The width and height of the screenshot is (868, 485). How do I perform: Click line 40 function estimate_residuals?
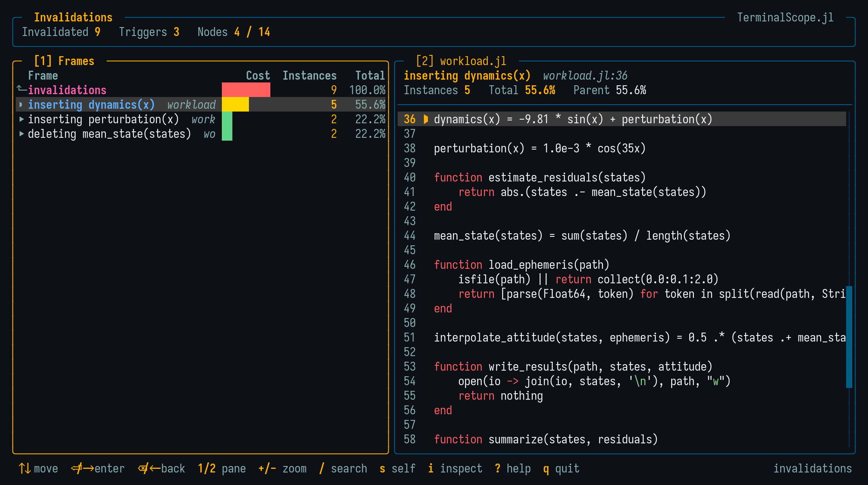(540, 177)
